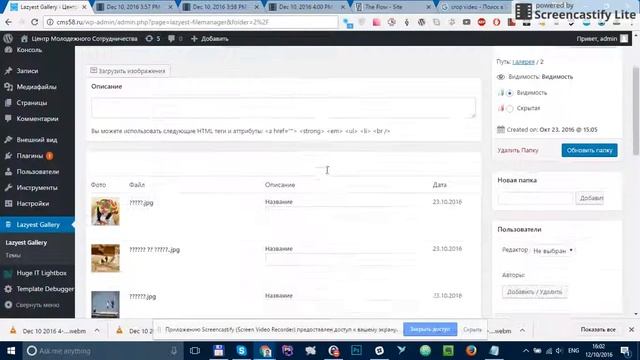
Task: Open the Темы submenu item
Action: point(13,255)
